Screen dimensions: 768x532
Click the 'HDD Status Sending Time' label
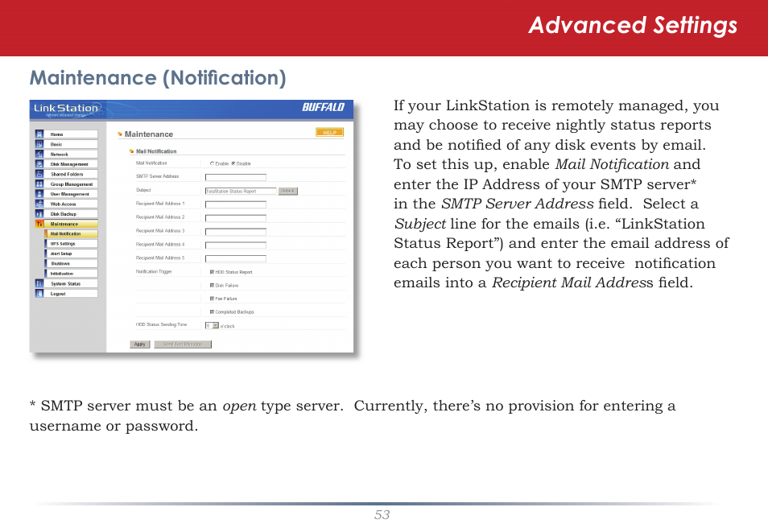[161, 324]
